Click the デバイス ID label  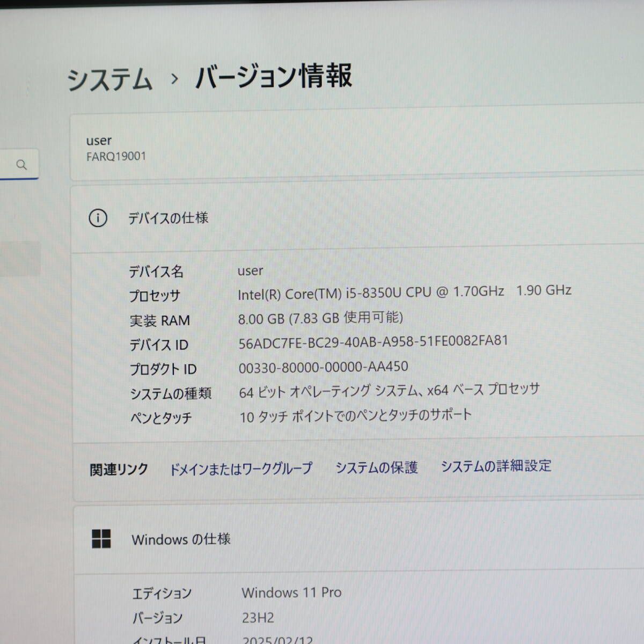(x=159, y=345)
